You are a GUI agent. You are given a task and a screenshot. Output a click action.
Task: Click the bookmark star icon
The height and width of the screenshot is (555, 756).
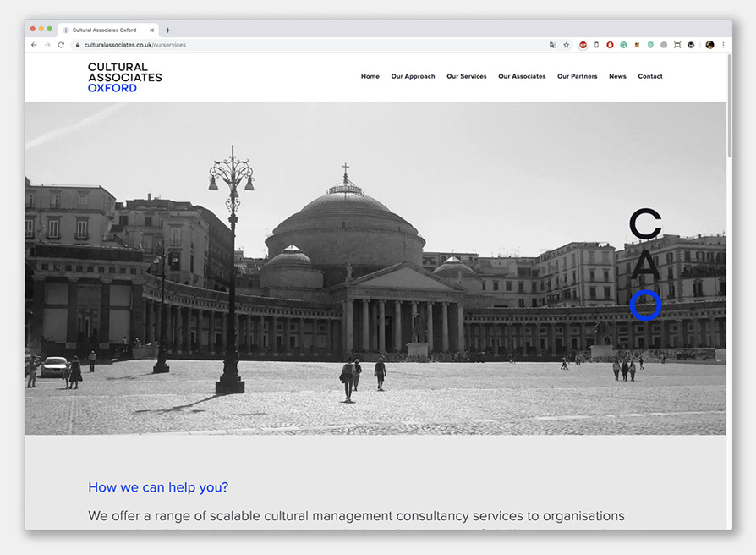(566, 45)
